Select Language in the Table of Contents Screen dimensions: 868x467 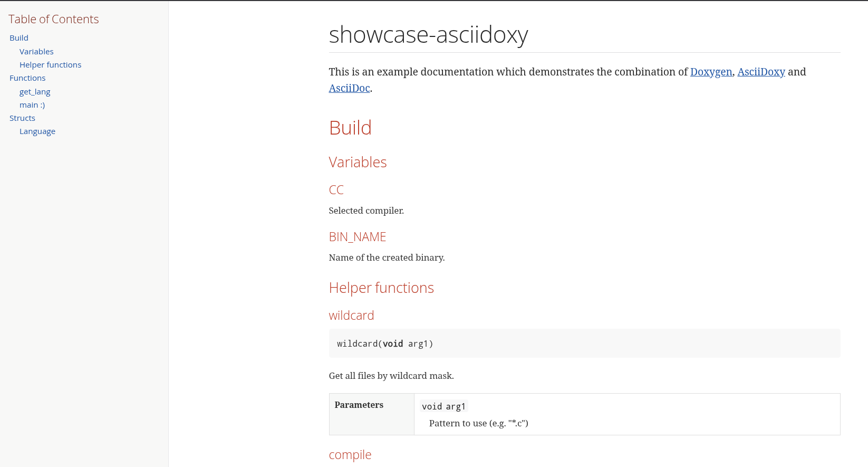click(x=37, y=131)
